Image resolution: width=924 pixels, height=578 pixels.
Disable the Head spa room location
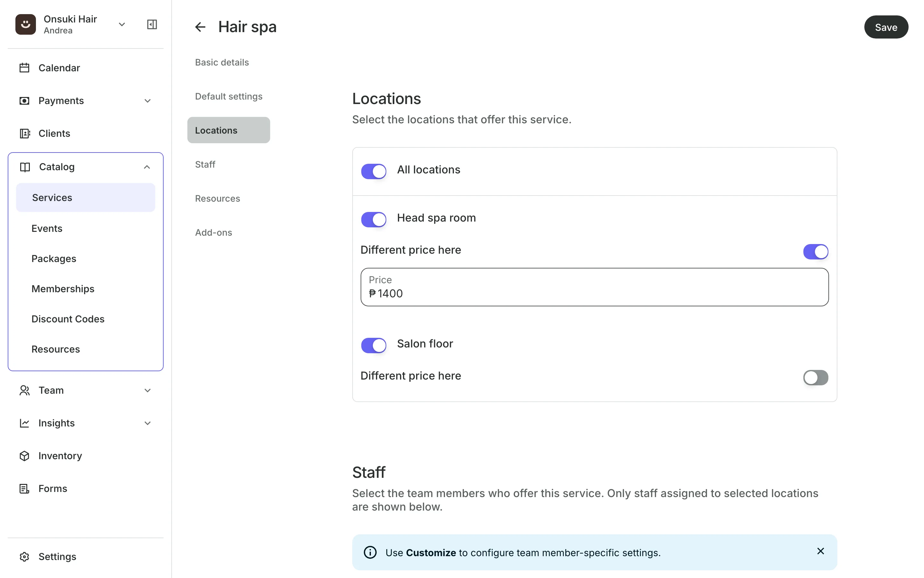[x=374, y=219]
